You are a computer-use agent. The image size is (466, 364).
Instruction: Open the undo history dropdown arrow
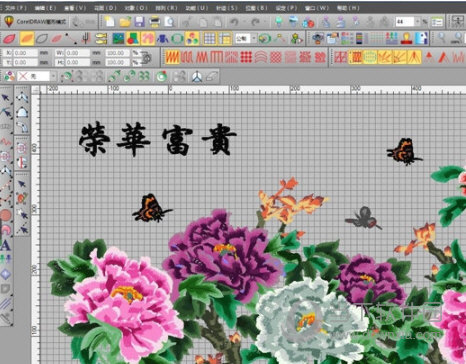[x=243, y=22]
